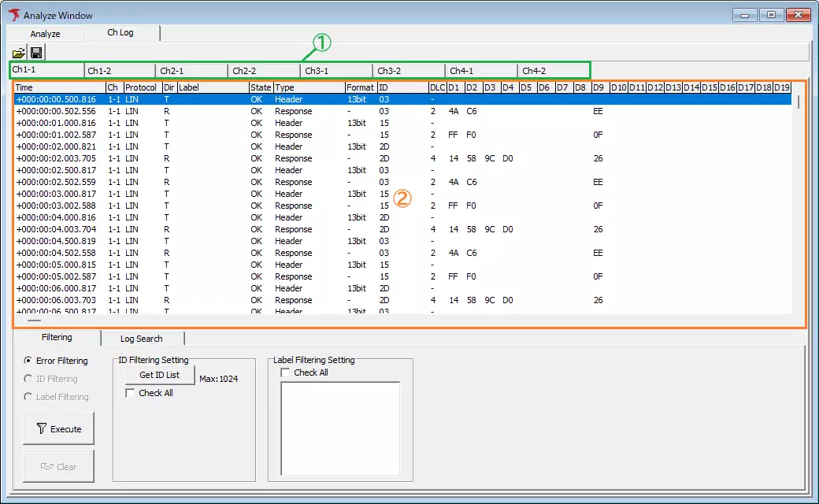The width and height of the screenshot is (819, 504).
Task: Switch to the Ch3-1 channel tab
Action: point(336,70)
